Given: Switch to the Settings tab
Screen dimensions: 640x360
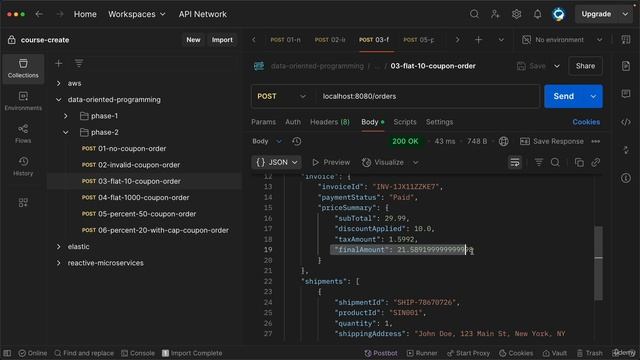Looking at the screenshot, I should coord(439,122).
